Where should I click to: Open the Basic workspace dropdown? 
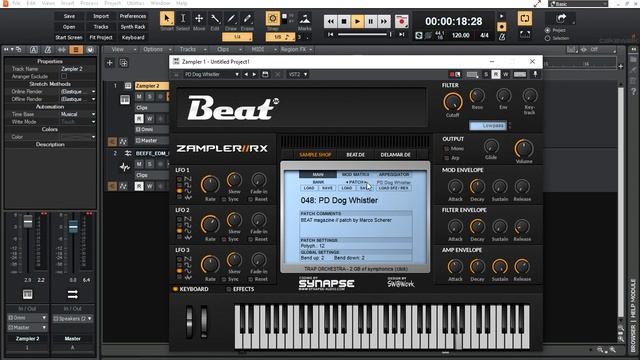(578, 4)
